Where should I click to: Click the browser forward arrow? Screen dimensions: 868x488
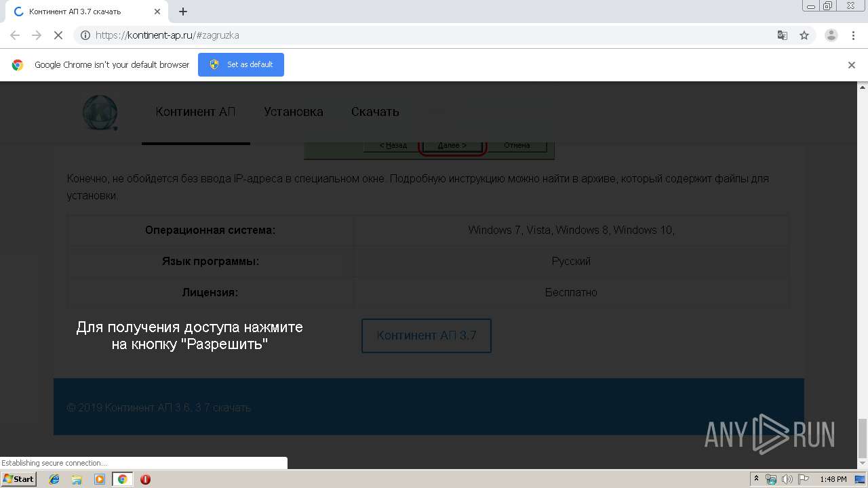(x=37, y=35)
